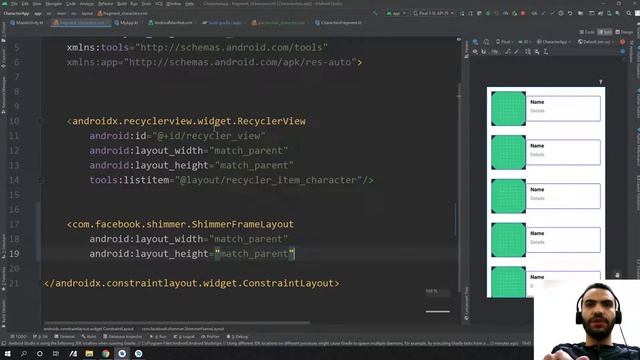
Task: Click the Make Project hammer icon
Action: coord(375,13)
